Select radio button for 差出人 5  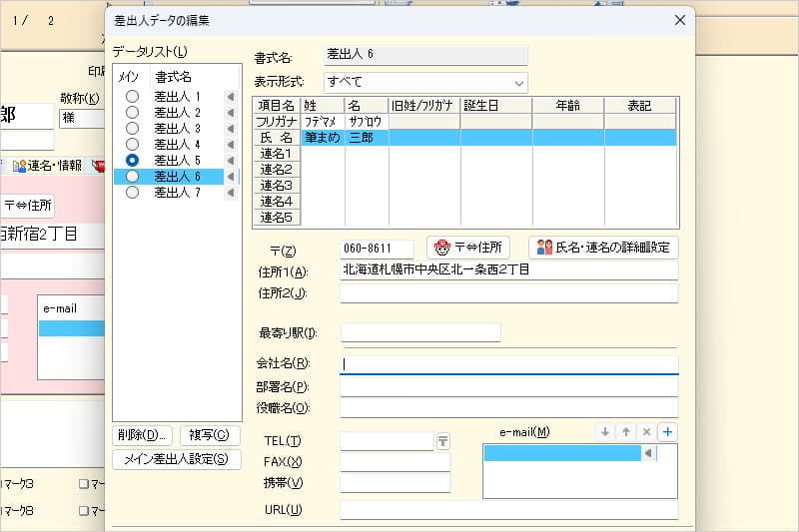click(x=132, y=161)
